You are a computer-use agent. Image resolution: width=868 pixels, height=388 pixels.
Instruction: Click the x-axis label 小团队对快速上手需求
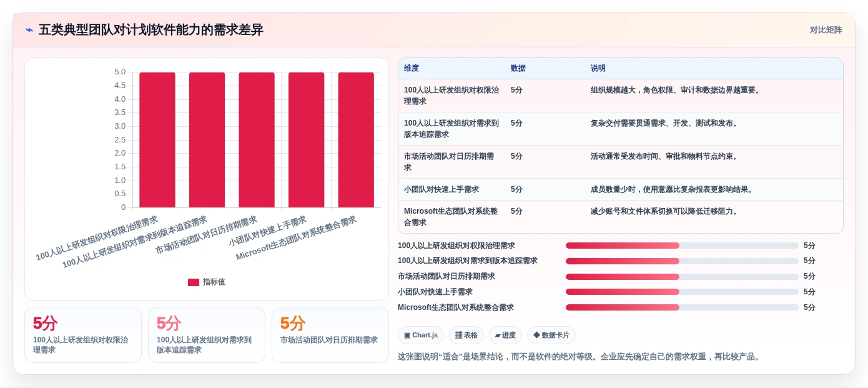[x=268, y=231]
